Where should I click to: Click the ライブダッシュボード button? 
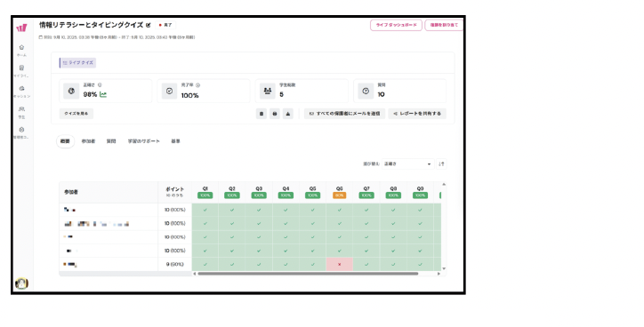397,25
